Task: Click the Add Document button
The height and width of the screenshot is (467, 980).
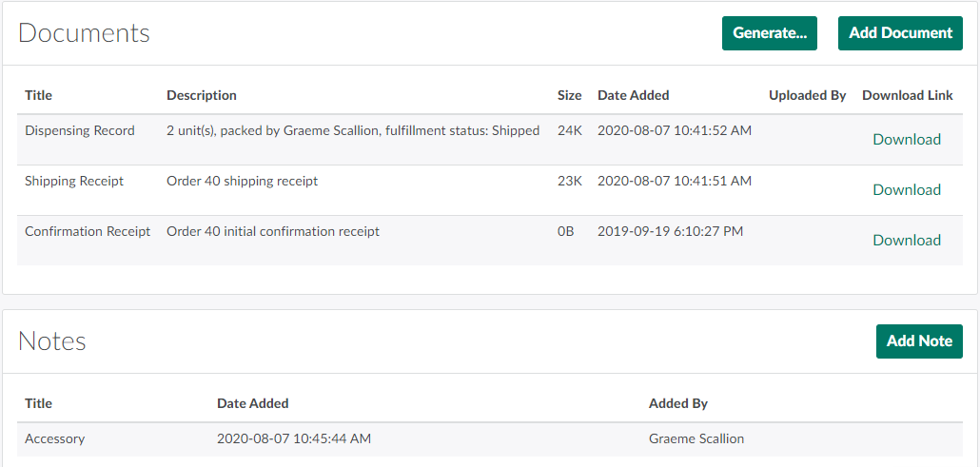Action: pyautogui.click(x=900, y=33)
